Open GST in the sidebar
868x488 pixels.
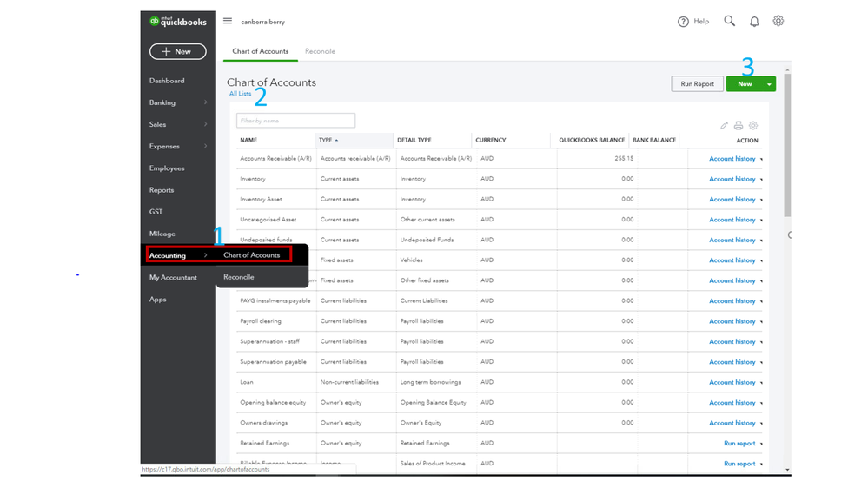(x=156, y=212)
